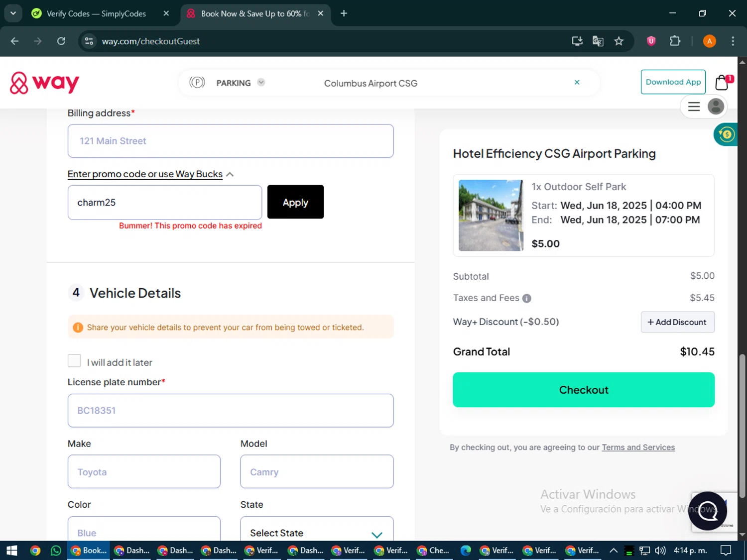Click the 'Bummer! This promo code has expired' message
Image resolution: width=747 pixels, height=560 pixels.
coord(190,225)
